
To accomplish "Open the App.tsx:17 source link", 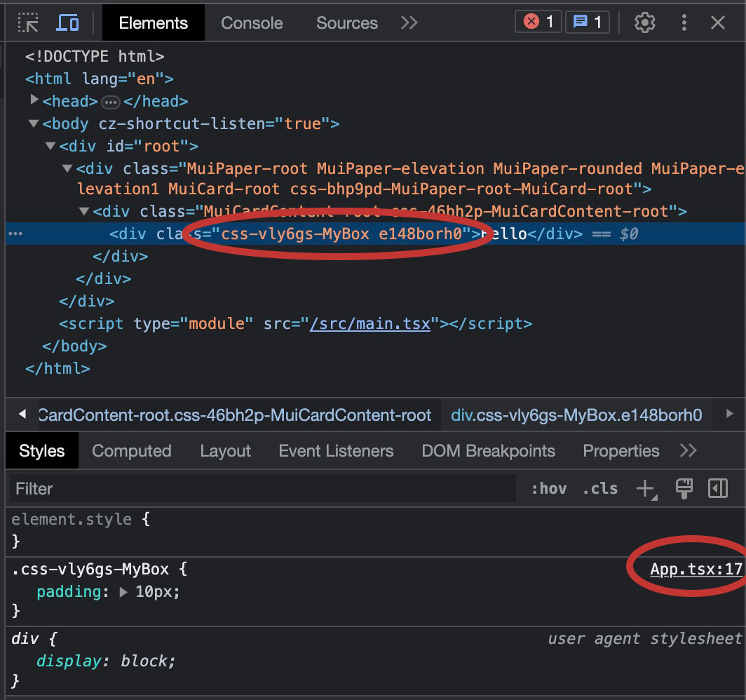I will (696, 569).
